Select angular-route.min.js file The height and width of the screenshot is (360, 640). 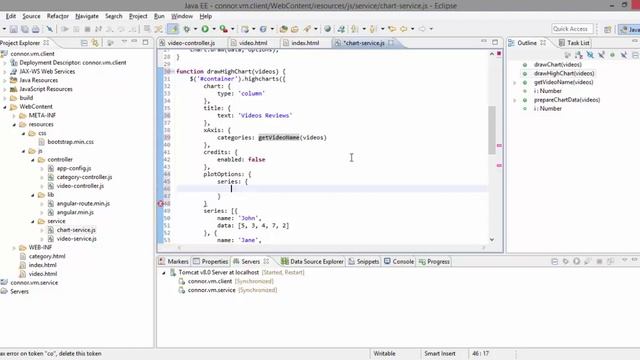point(83,204)
